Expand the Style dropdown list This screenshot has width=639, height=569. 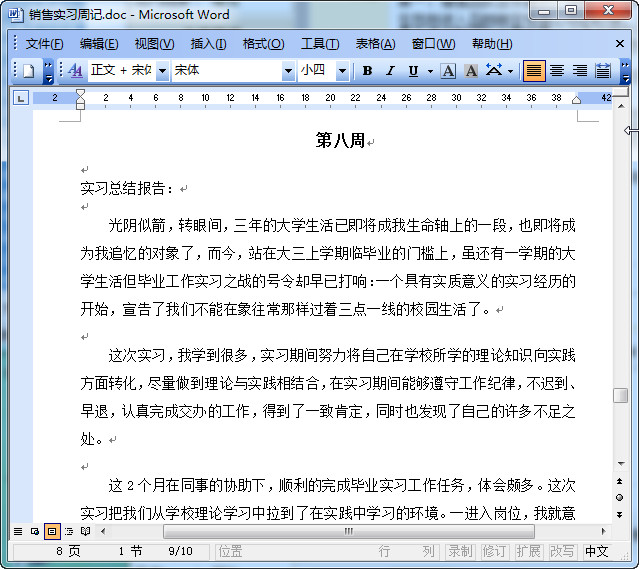162,71
